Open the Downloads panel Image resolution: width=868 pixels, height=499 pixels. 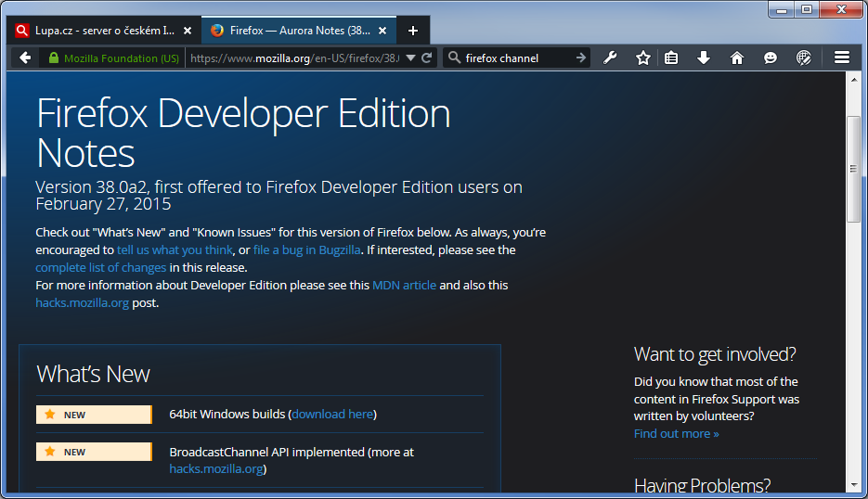click(x=704, y=58)
